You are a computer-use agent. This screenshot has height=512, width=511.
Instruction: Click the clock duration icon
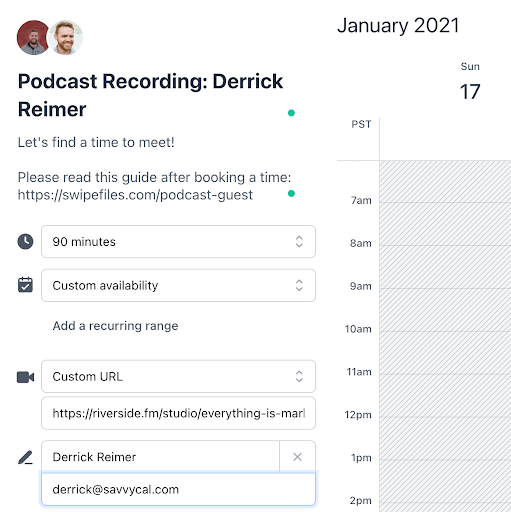(x=25, y=241)
